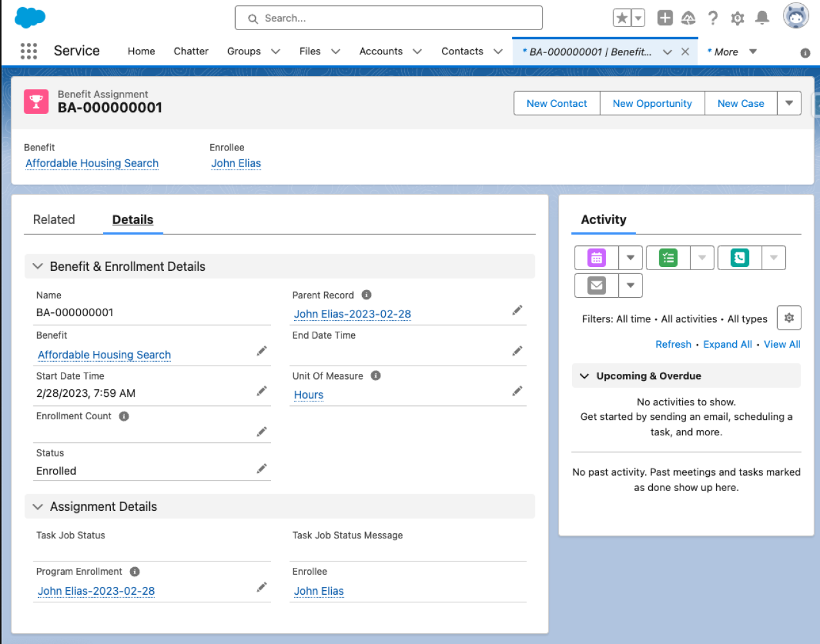Image resolution: width=820 pixels, height=644 pixels.
Task: Open the More navigation dropdown arrow
Action: pos(753,52)
